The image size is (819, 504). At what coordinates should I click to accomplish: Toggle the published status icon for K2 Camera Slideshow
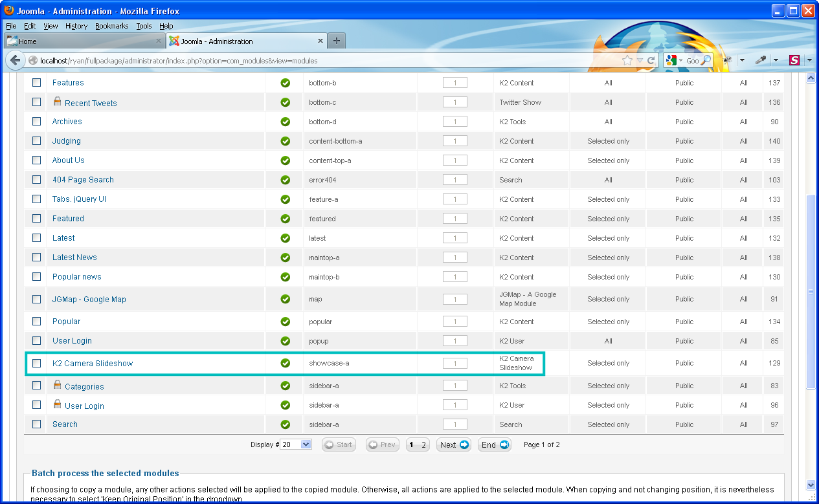click(x=285, y=364)
